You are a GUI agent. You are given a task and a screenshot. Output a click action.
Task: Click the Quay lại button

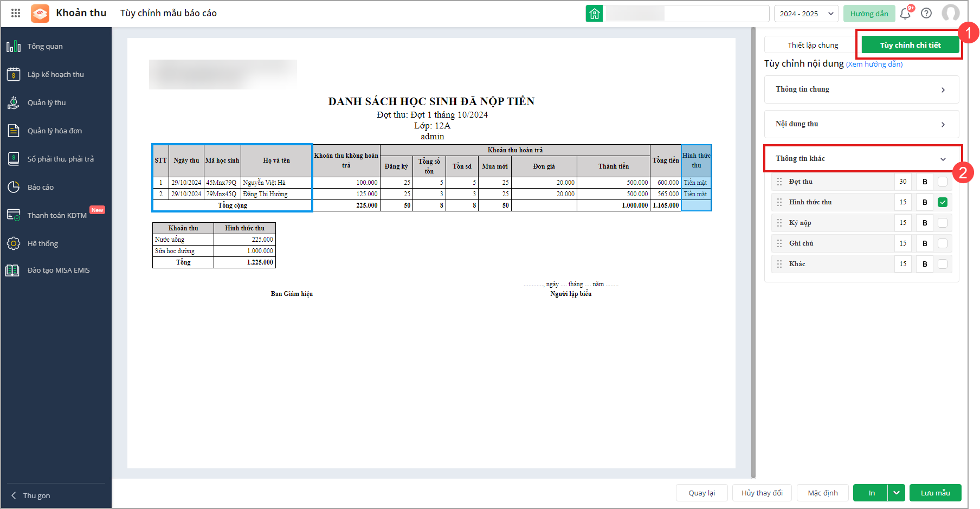701,493
